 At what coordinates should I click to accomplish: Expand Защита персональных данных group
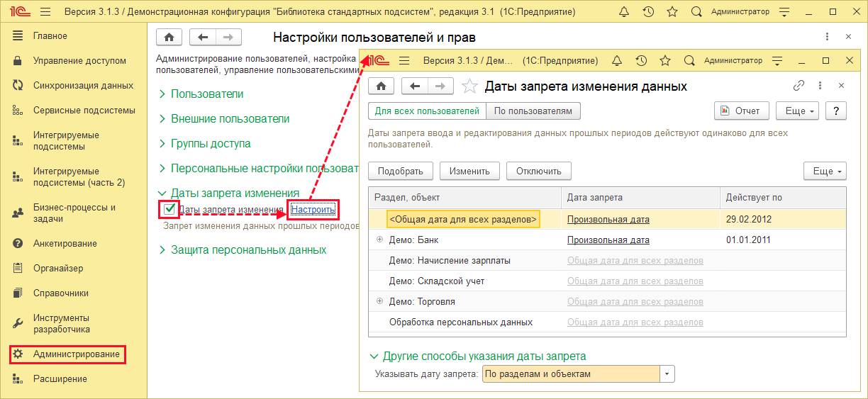(x=242, y=250)
